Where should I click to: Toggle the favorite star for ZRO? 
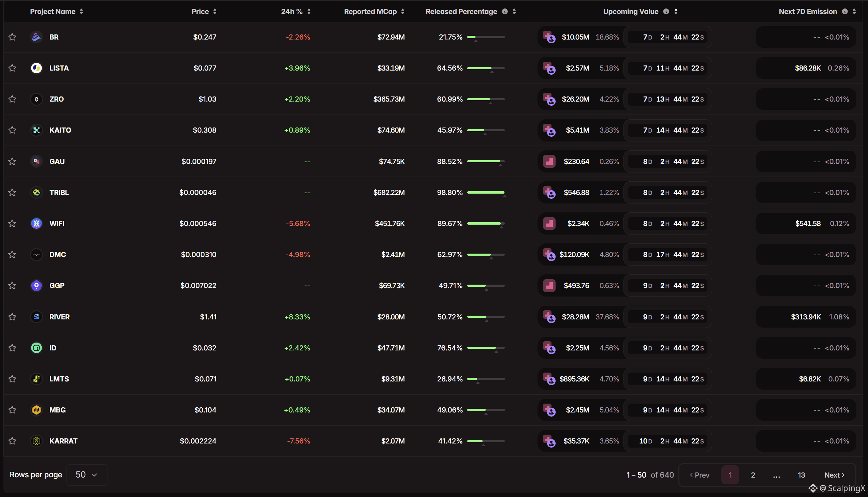(12, 99)
